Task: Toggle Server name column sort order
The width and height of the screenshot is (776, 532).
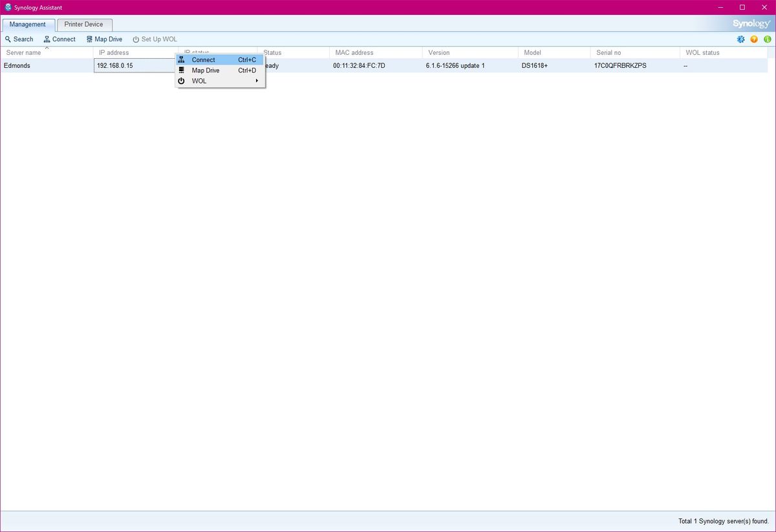Action: [23, 52]
